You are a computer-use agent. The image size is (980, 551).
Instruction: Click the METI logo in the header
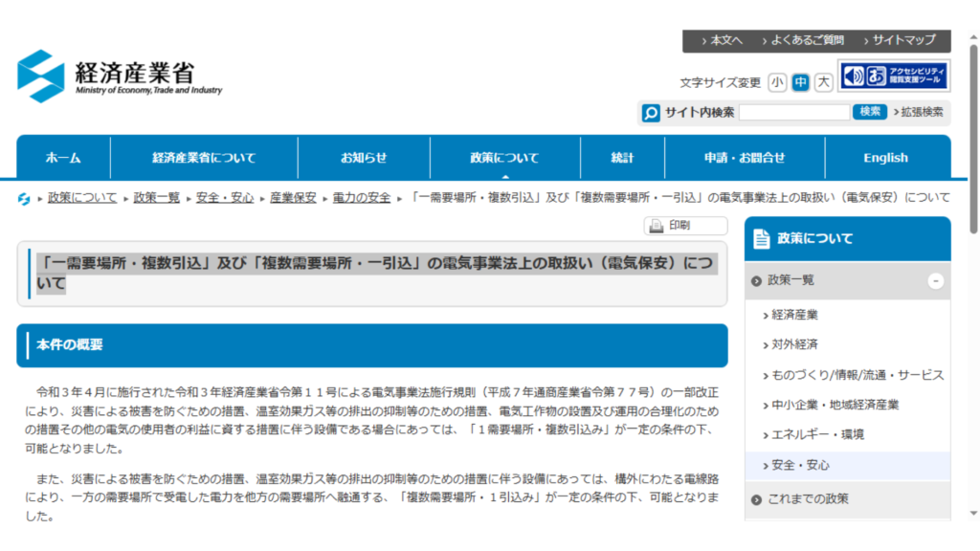pos(120,77)
